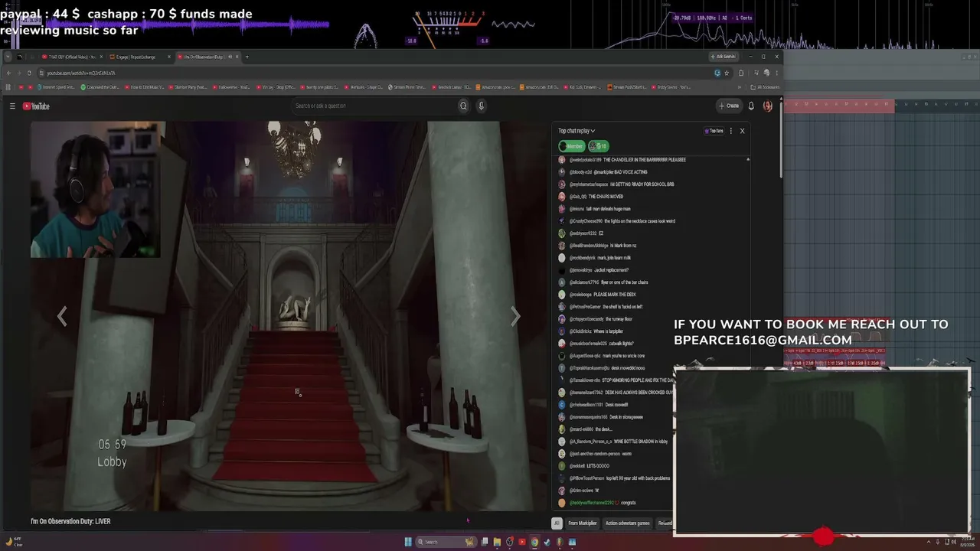Click the chat scrollbar up arrow
This screenshot has width=980, height=551.
point(748,158)
